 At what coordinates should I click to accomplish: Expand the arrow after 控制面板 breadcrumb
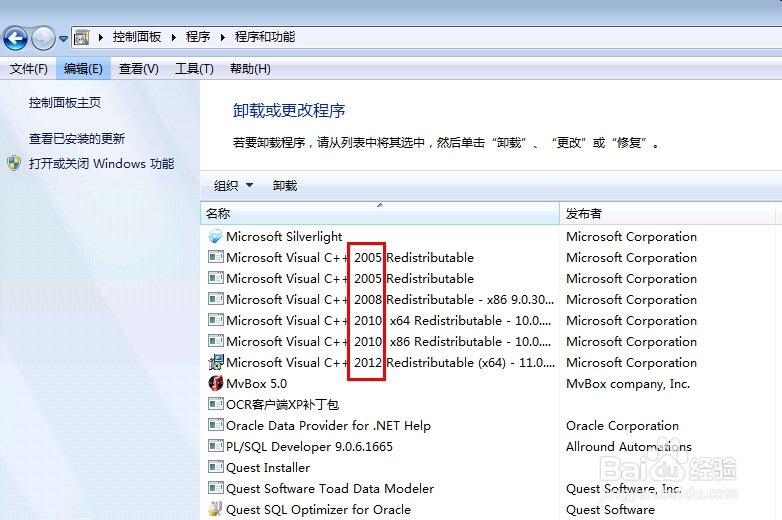click(x=174, y=37)
